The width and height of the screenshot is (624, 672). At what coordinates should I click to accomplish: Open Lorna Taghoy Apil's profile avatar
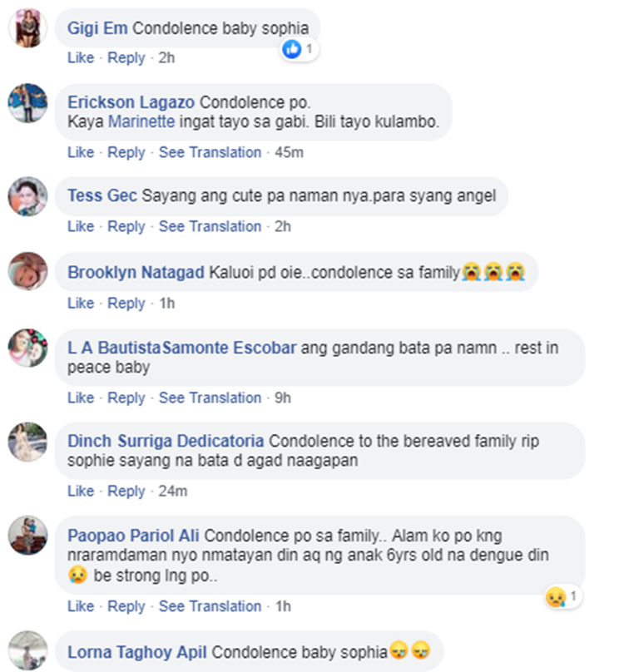tap(28, 650)
